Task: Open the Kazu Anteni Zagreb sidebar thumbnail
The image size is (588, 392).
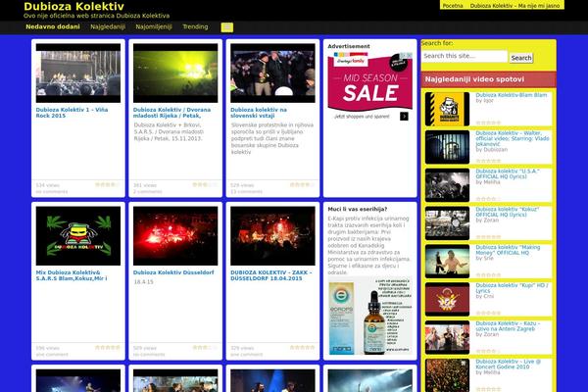Action: (x=448, y=337)
